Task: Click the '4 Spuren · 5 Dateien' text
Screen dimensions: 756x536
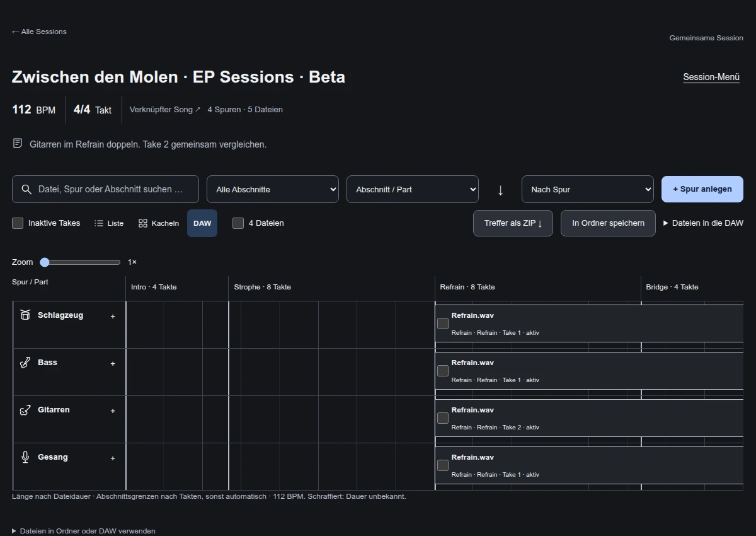Action: 245,110
